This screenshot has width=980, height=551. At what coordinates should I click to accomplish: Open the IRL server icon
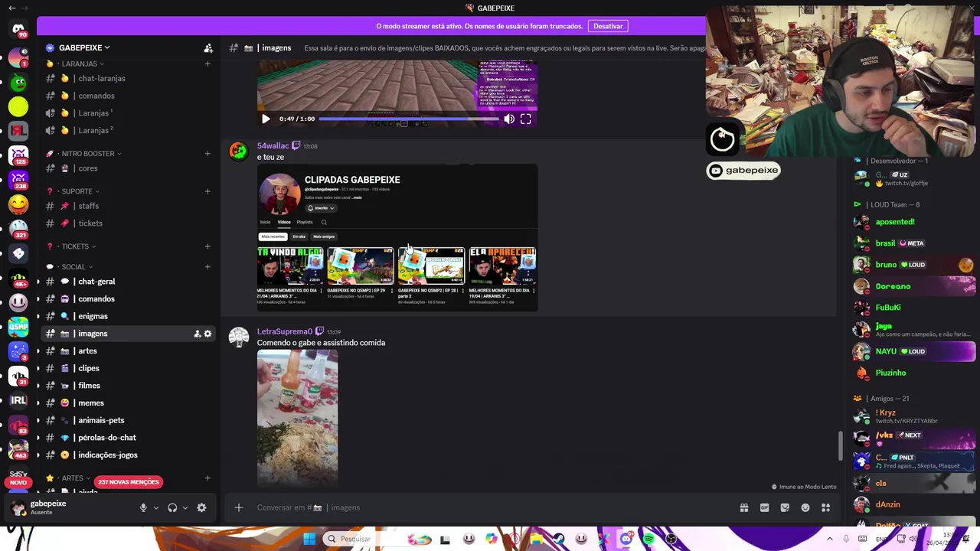coord(18,400)
